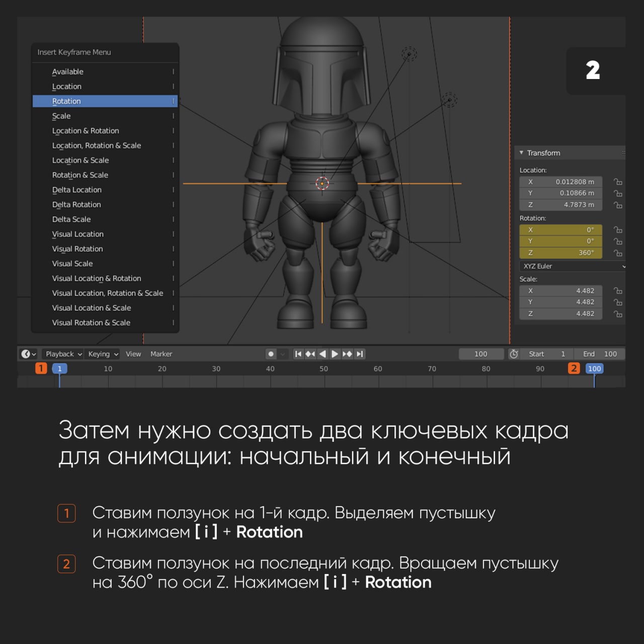Click the Transform panel drag grip
The height and width of the screenshot is (644, 644).
[623, 153]
